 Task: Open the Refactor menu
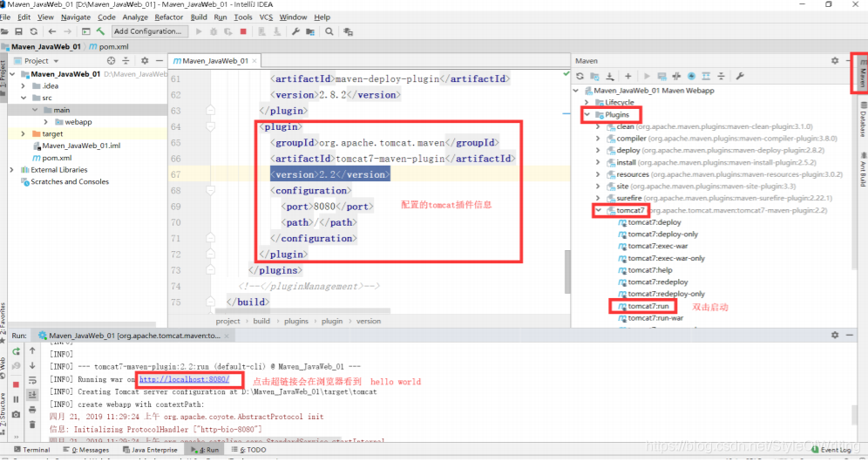pyautogui.click(x=169, y=17)
